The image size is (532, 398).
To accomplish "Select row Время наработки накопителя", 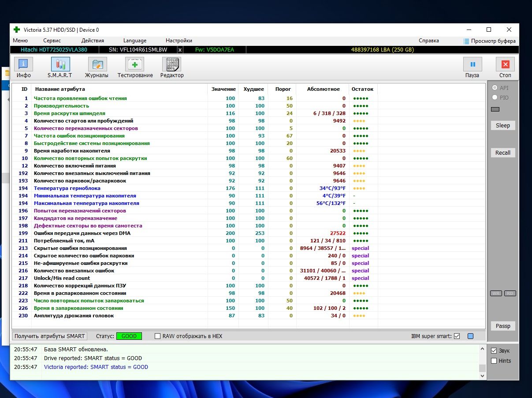I will tap(195, 151).
